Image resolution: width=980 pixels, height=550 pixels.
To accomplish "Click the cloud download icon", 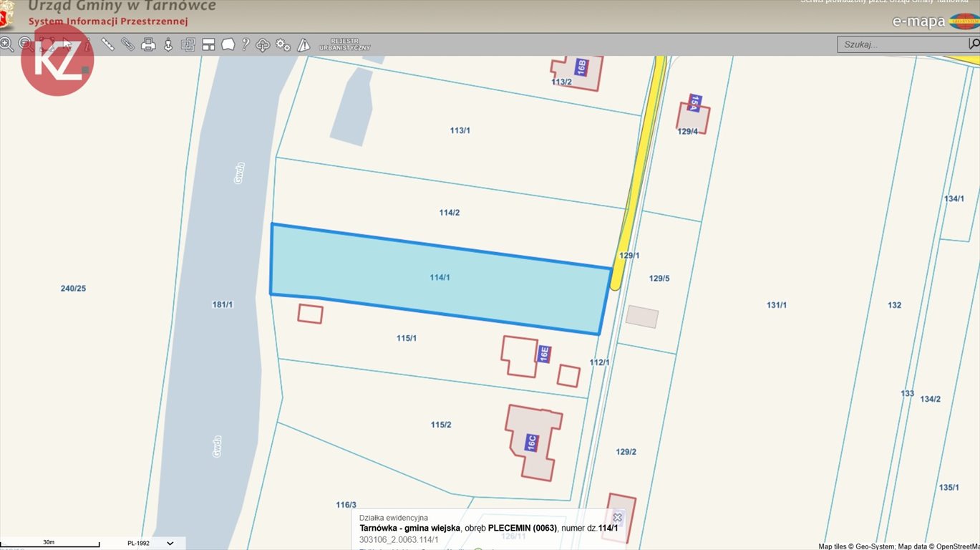I will (263, 44).
